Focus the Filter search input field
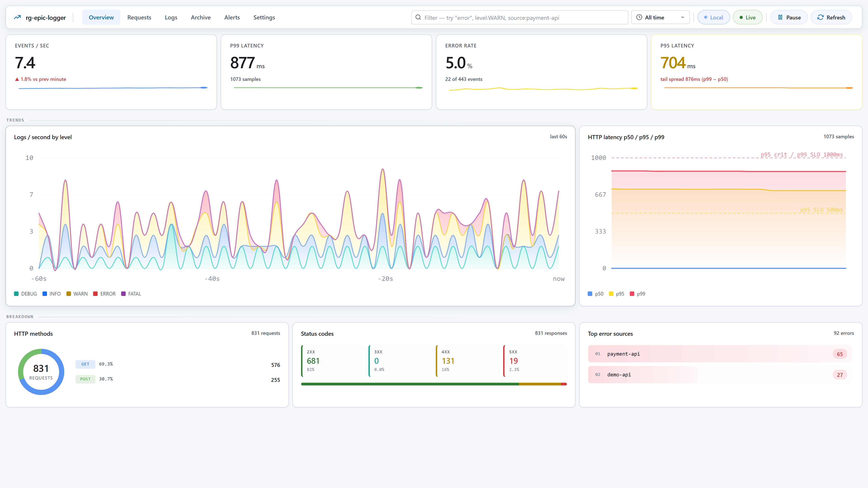The image size is (868, 488). coord(520,18)
